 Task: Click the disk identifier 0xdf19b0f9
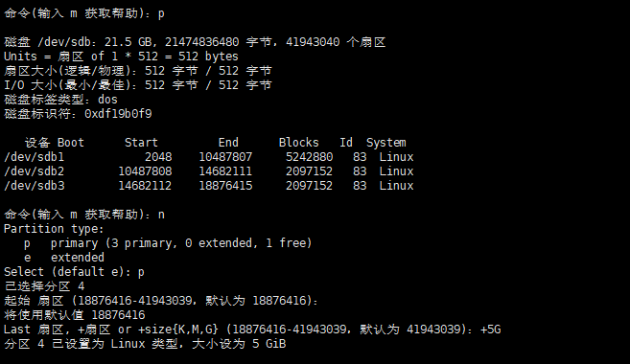tap(118, 114)
